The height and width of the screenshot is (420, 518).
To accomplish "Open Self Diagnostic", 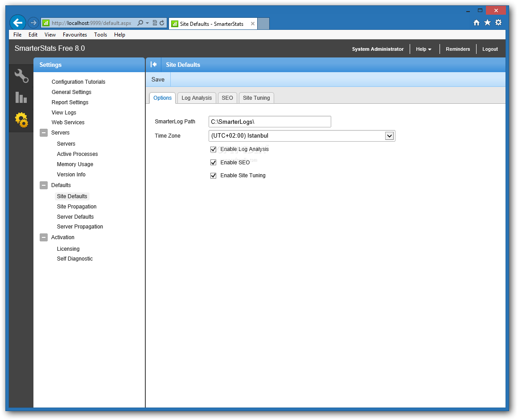I will click(x=74, y=259).
